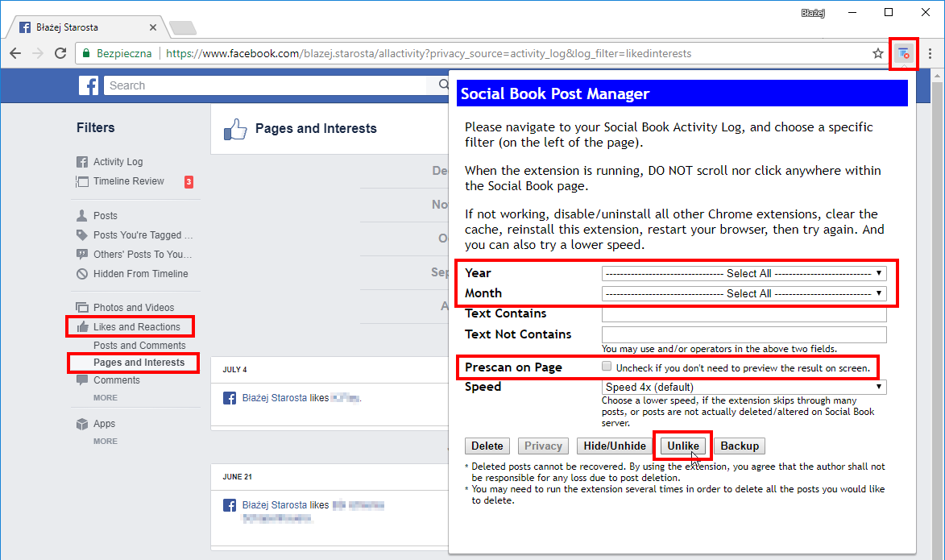Click the Activity Log filter icon
Screen dimensions: 945x560
pyautogui.click(x=82, y=161)
